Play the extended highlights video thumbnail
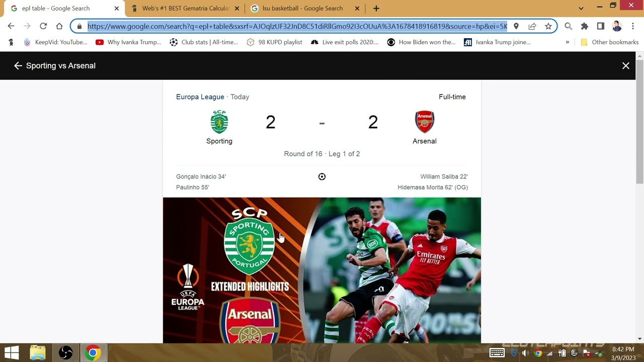The height and width of the screenshot is (362, 644). [322, 270]
